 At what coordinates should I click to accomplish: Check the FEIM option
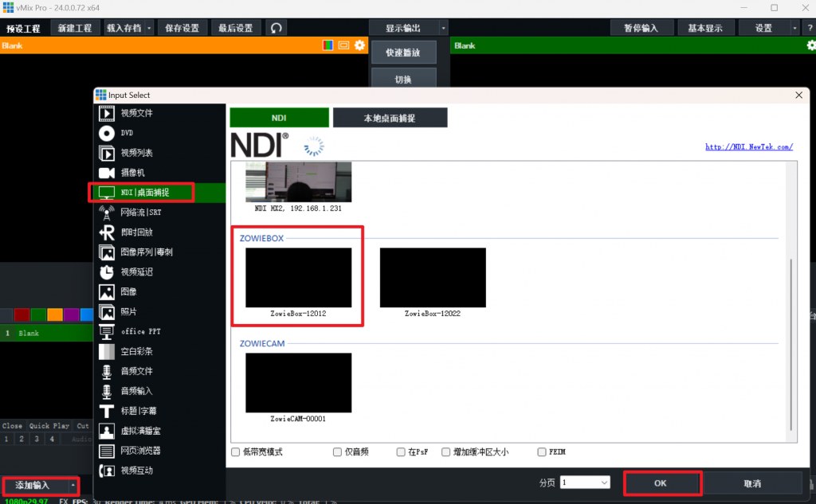click(x=542, y=452)
